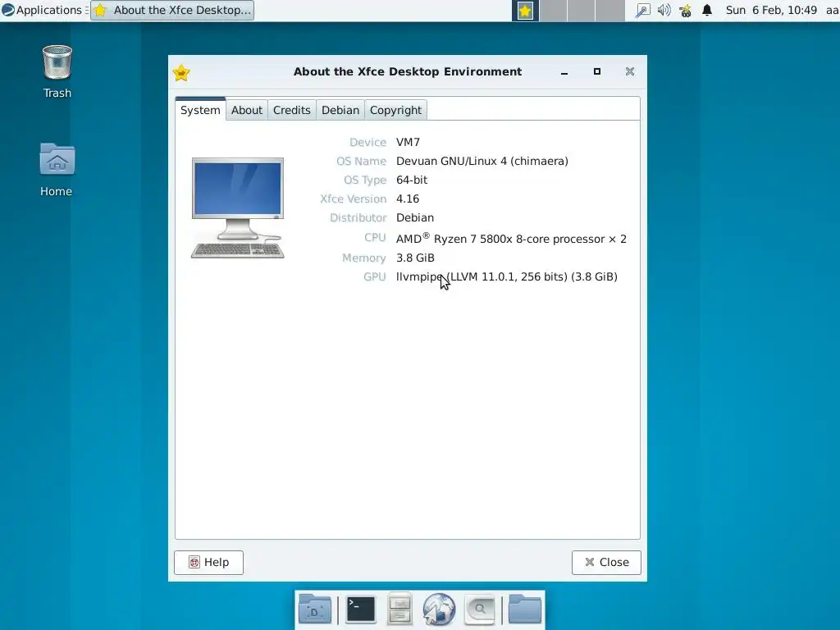Click the OS name Devuan GNU/Linux 4 (chimaera)

482,162
